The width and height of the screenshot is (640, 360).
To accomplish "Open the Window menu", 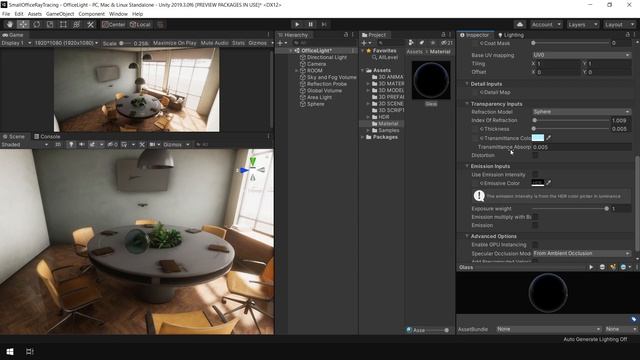I will tap(118, 14).
